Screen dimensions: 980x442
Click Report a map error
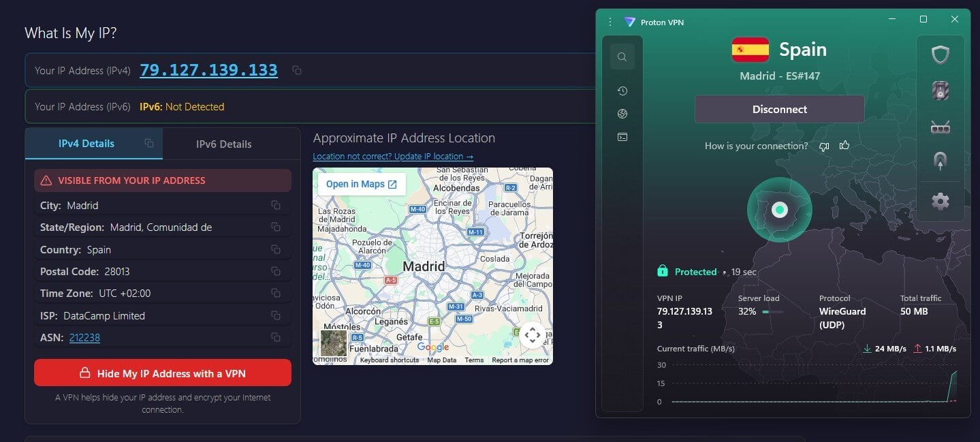pos(520,360)
